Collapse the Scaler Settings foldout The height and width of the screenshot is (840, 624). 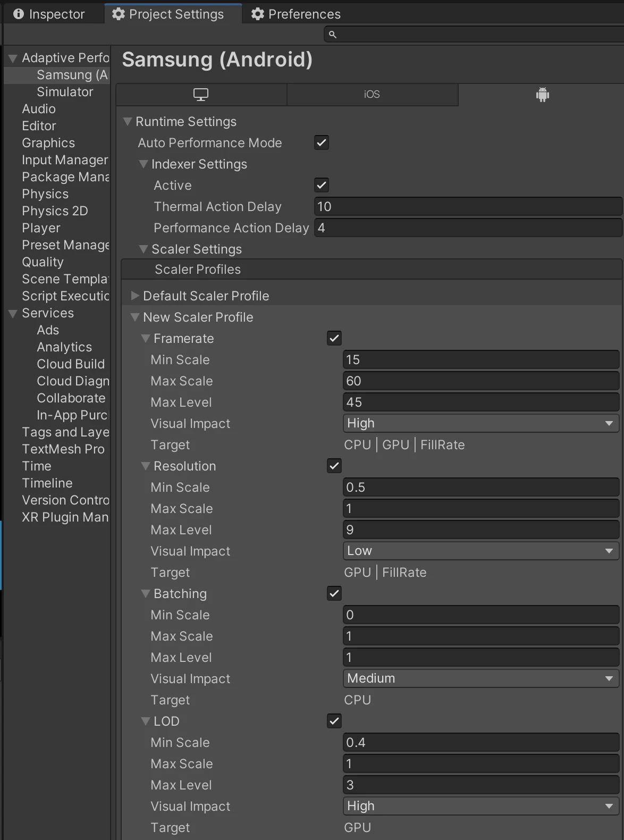[144, 249]
